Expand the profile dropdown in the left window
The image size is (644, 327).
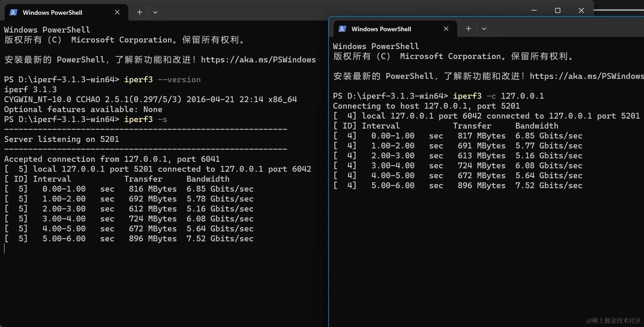click(x=155, y=12)
